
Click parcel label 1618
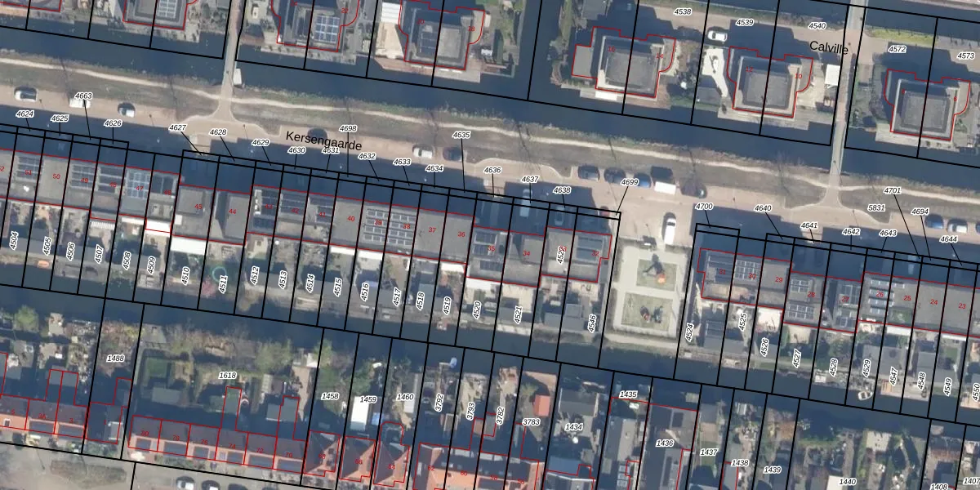point(228,376)
